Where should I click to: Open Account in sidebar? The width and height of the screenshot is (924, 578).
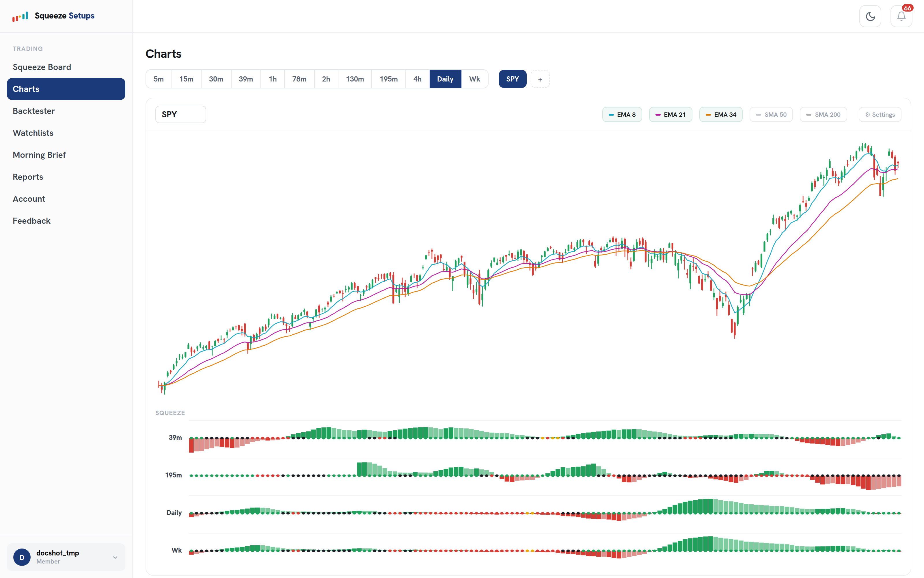[x=66, y=199]
